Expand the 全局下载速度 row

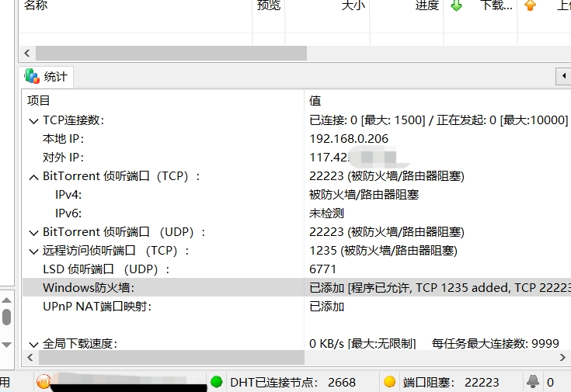point(33,345)
